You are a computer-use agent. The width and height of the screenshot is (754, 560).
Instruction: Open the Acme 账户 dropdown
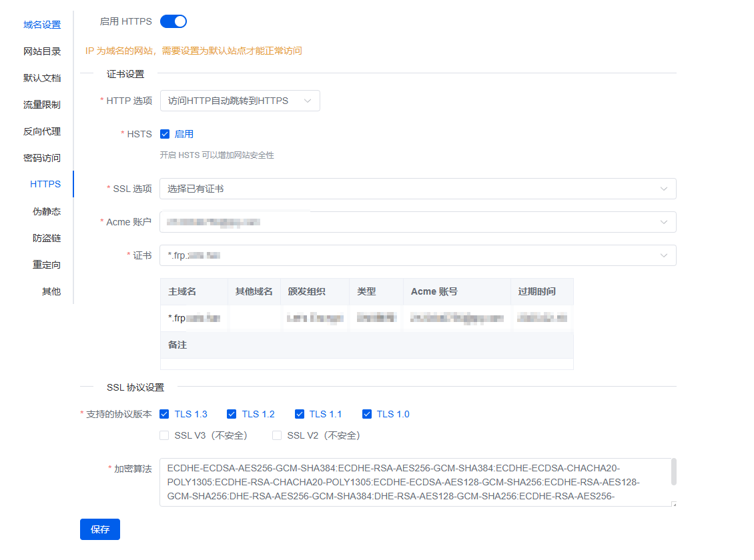pos(418,222)
